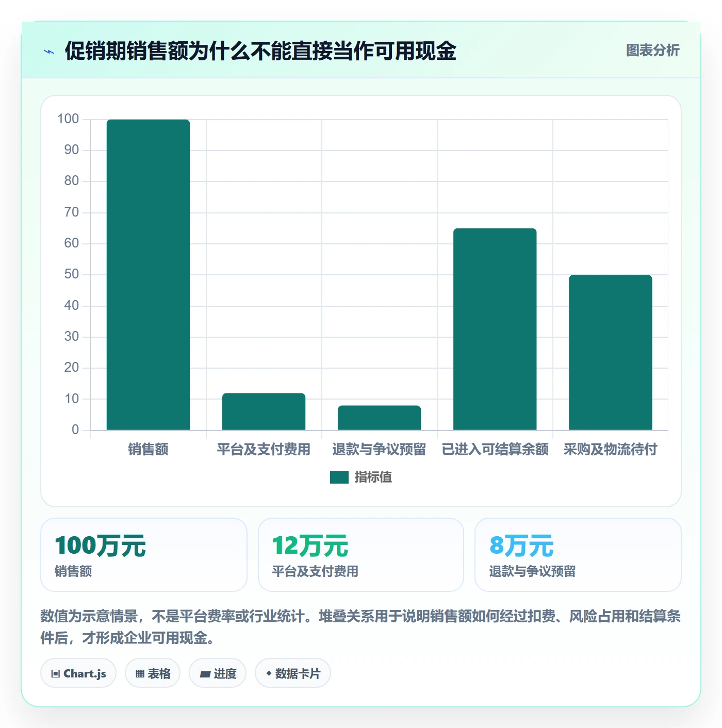The height and width of the screenshot is (728, 722).
Task: Select the 销售额 bar in the chart
Action: click(148, 275)
